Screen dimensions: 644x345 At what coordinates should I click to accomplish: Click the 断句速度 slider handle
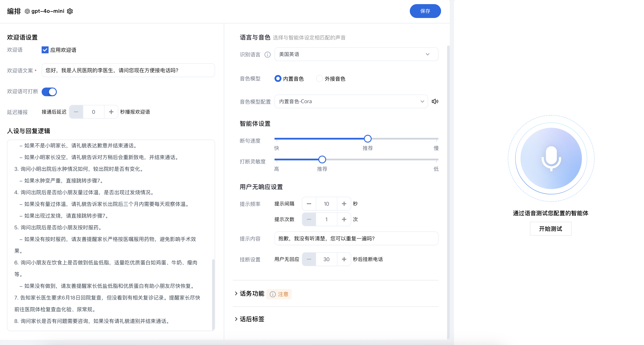tap(368, 139)
